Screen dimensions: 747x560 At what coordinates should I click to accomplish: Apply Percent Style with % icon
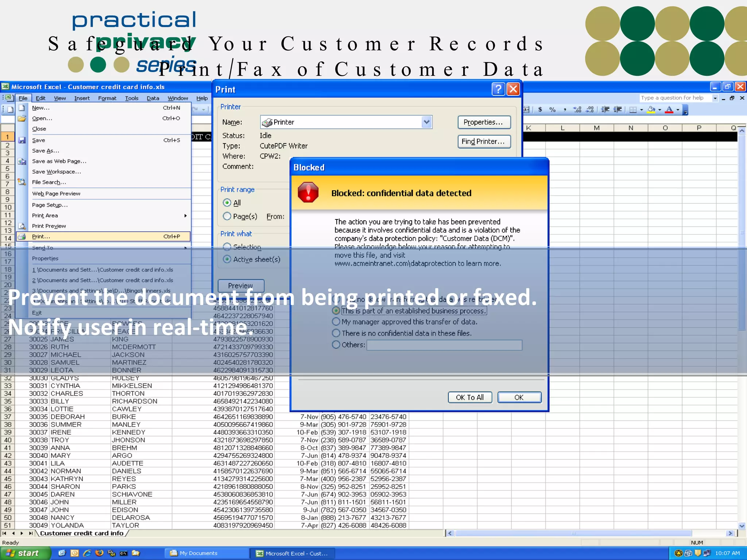[552, 109]
